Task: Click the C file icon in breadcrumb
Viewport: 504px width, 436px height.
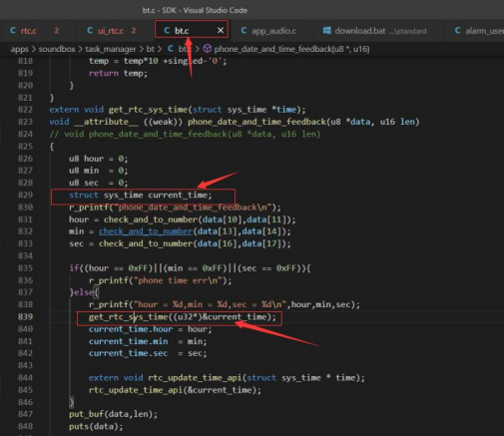Action: click(171, 49)
